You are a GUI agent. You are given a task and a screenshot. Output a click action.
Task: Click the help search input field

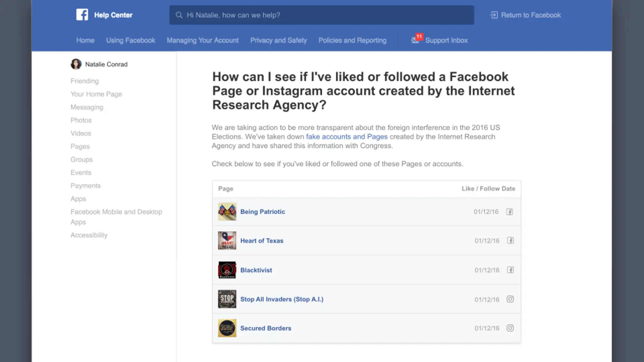coord(321,15)
